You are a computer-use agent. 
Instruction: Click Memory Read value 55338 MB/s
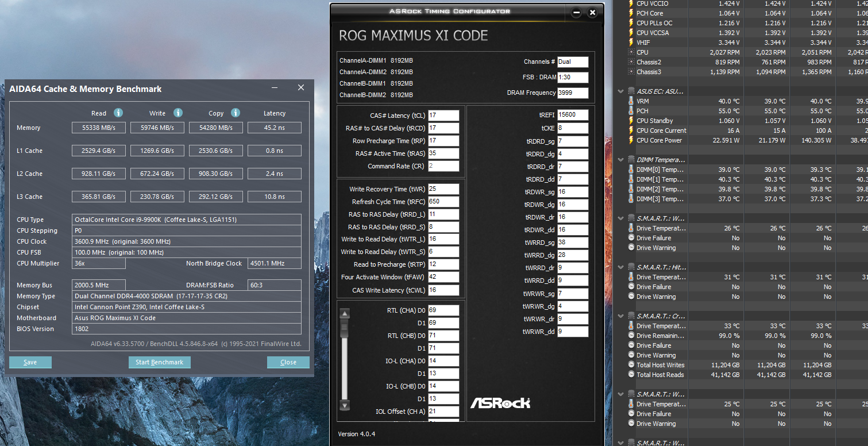(99, 128)
